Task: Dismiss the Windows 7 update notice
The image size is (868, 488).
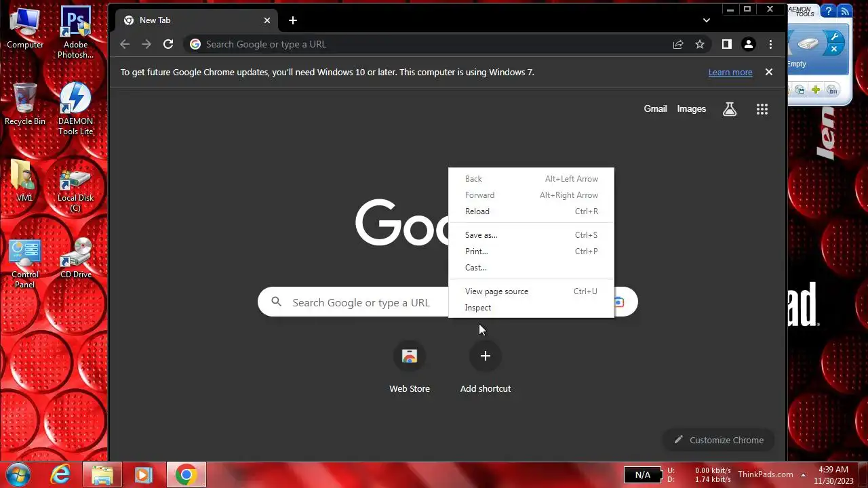Action: (x=769, y=72)
